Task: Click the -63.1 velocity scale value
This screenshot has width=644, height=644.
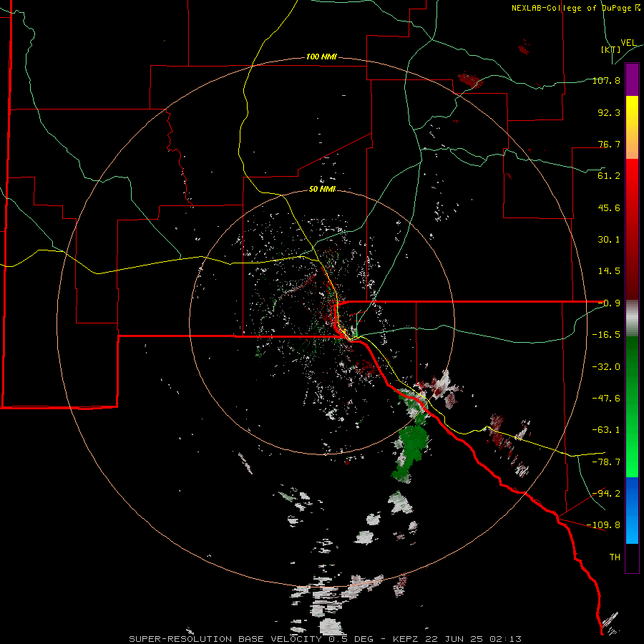Action: (606, 429)
